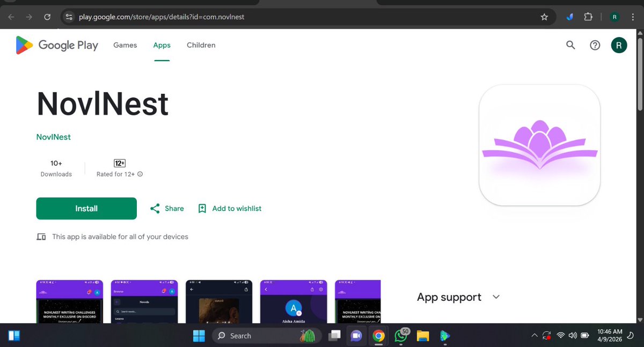Open the fifth partially visible screenshot
This screenshot has height=347, width=644.
[x=358, y=301]
